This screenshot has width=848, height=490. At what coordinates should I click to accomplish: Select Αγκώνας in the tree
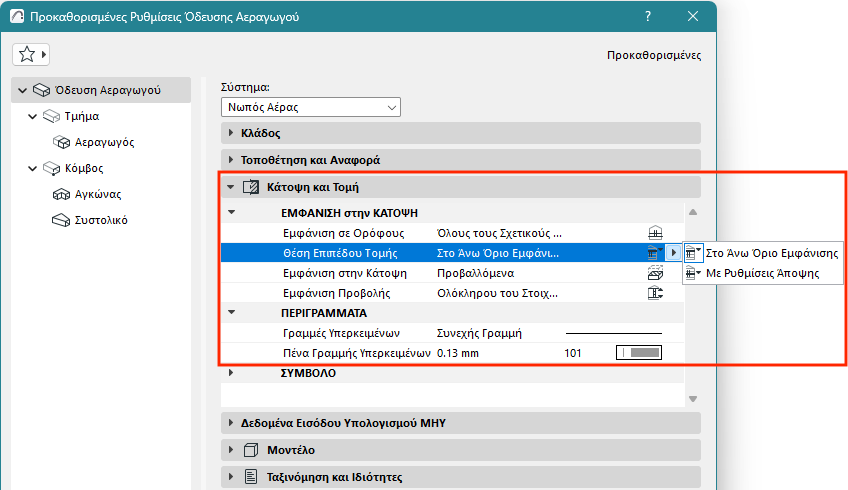click(x=98, y=194)
